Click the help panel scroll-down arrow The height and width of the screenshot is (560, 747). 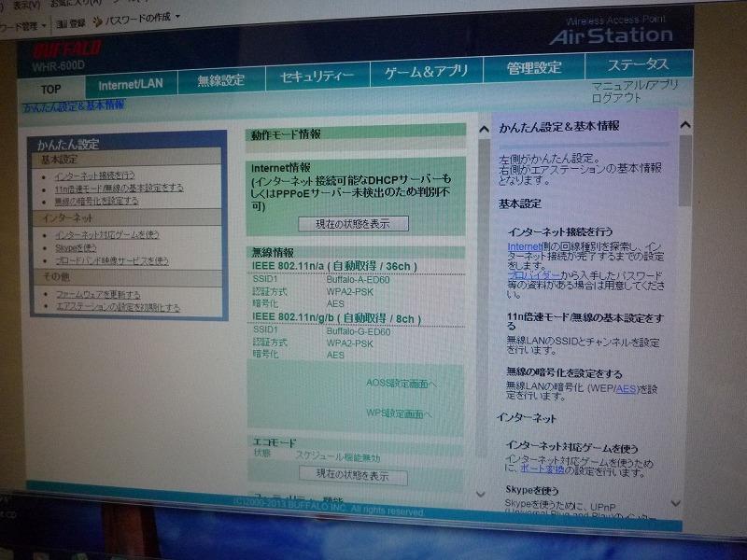(675, 503)
